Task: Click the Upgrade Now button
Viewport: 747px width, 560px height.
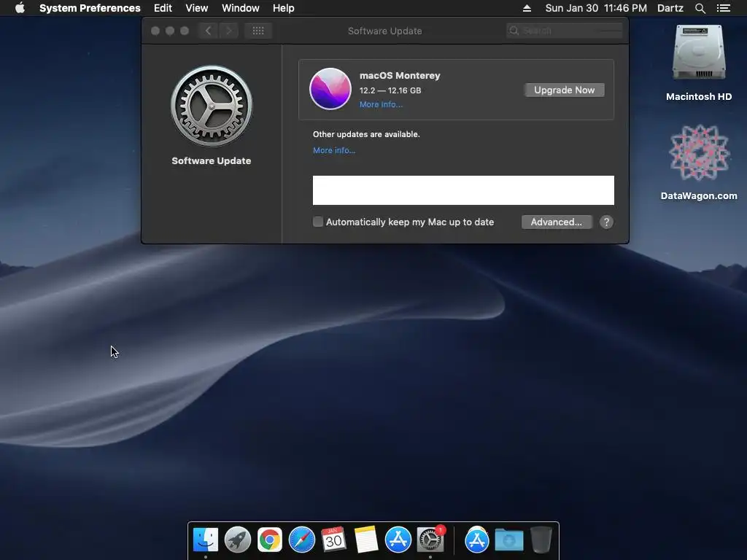Action: point(564,90)
